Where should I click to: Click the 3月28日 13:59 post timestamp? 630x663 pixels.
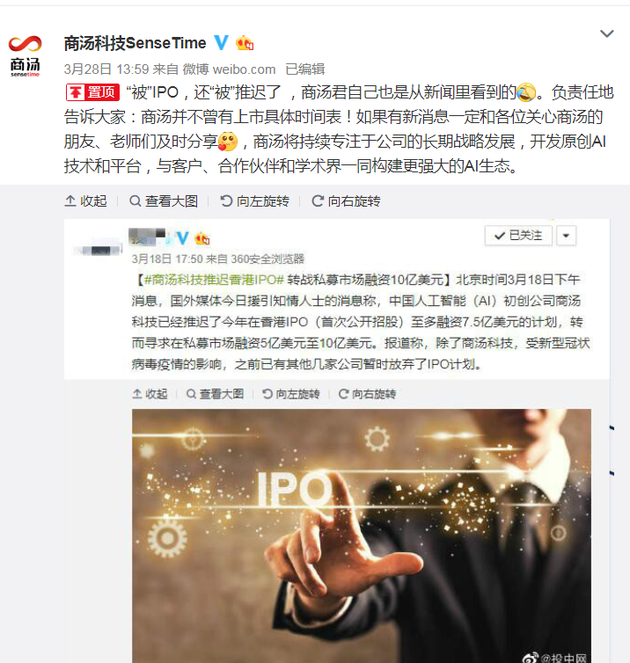pyautogui.click(x=107, y=69)
